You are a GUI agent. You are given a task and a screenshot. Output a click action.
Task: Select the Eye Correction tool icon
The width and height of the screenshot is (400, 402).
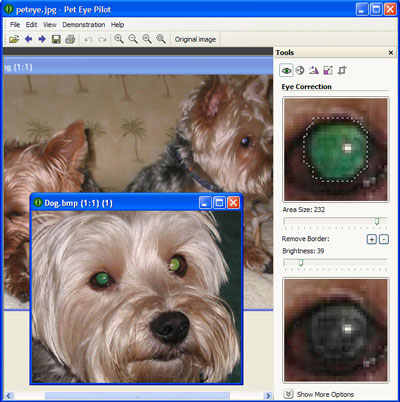(286, 70)
